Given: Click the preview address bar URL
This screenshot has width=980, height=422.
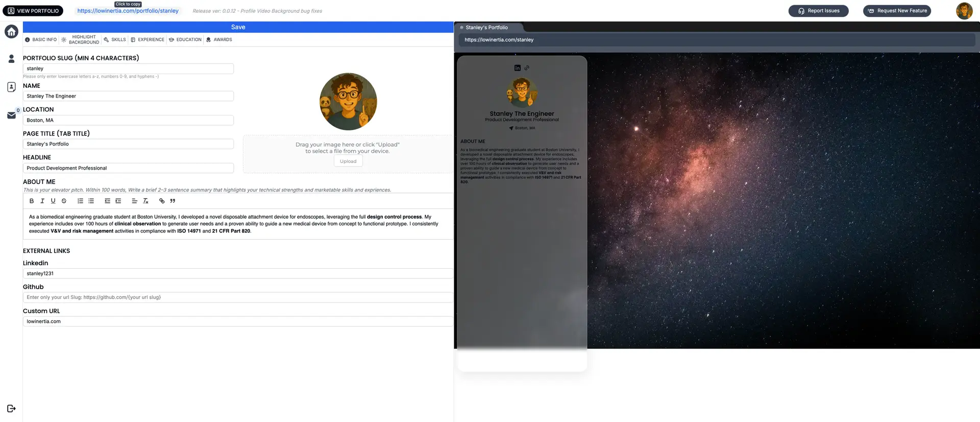Looking at the screenshot, I should tap(499, 40).
